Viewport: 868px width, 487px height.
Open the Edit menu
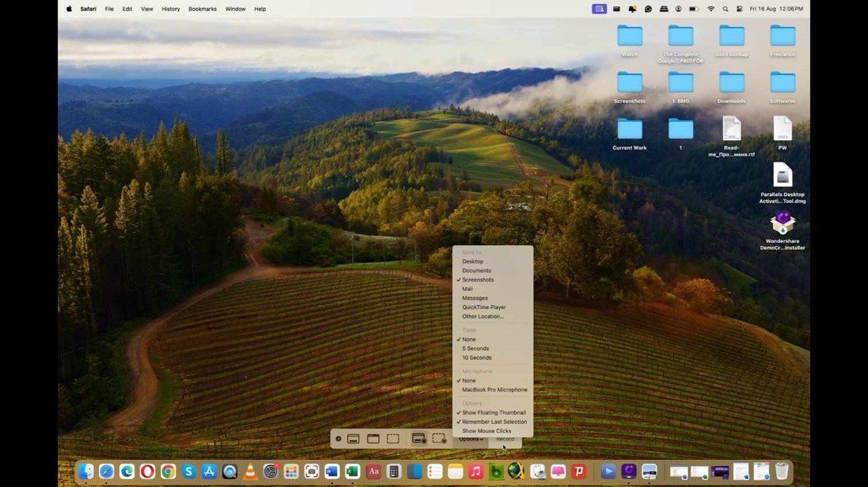click(x=127, y=9)
